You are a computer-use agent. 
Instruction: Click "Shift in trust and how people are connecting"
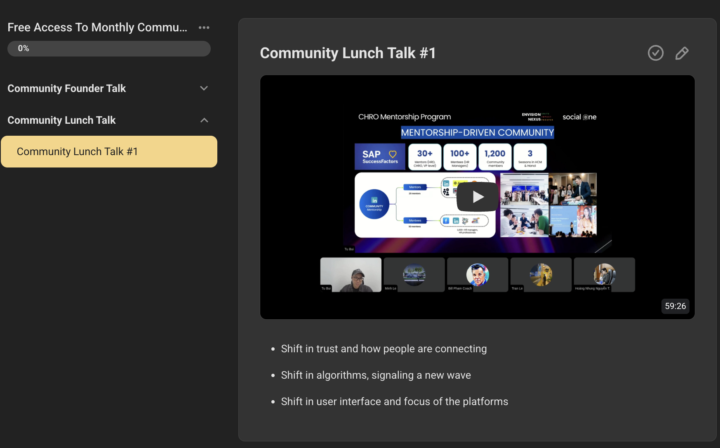(x=384, y=349)
